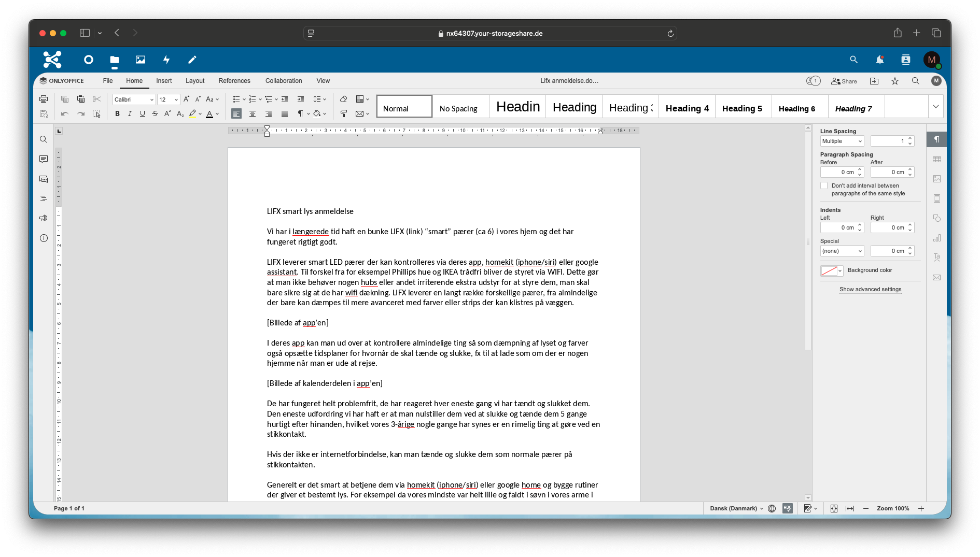Apply italic formatting
Viewport: 980px width, 557px height.
tap(130, 113)
